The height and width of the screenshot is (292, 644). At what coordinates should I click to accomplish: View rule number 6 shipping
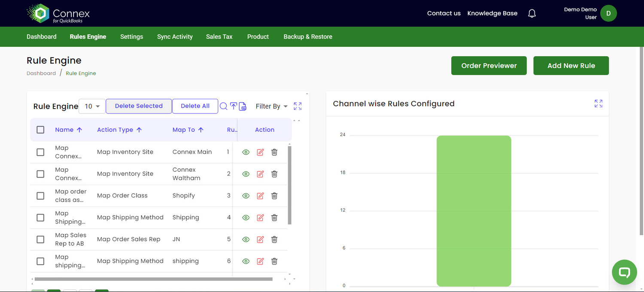coord(246,261)
